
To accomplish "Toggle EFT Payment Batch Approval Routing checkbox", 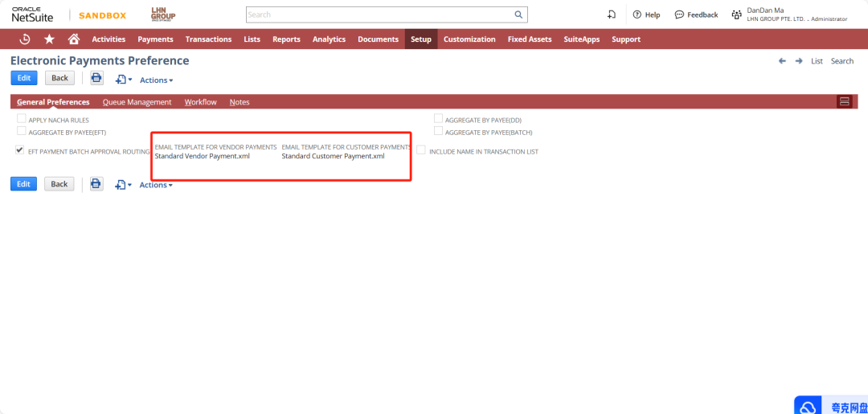I will coord(20,150).
